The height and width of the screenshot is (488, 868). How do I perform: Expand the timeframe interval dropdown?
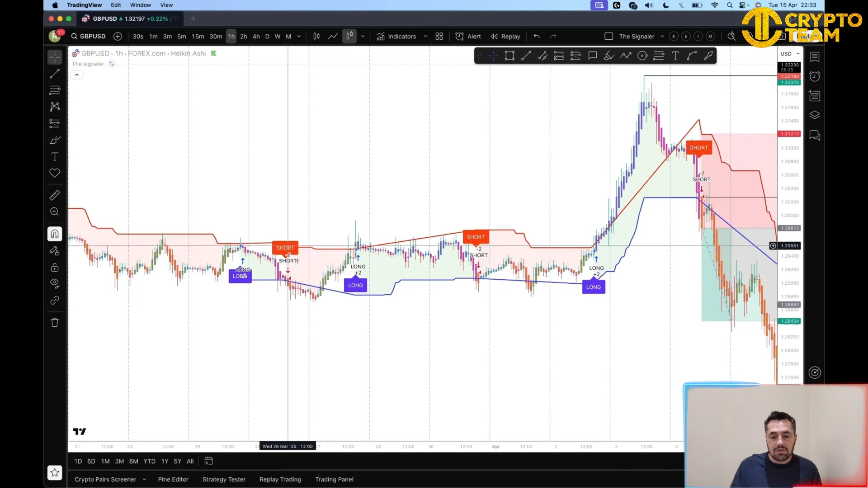click(299, 36)
